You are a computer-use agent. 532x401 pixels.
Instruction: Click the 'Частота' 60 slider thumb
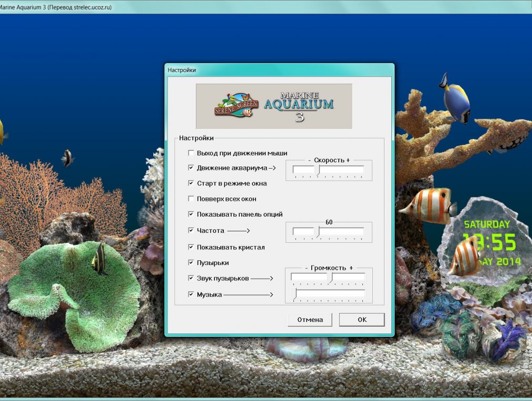pyautogui.click(x=318, y=232)
